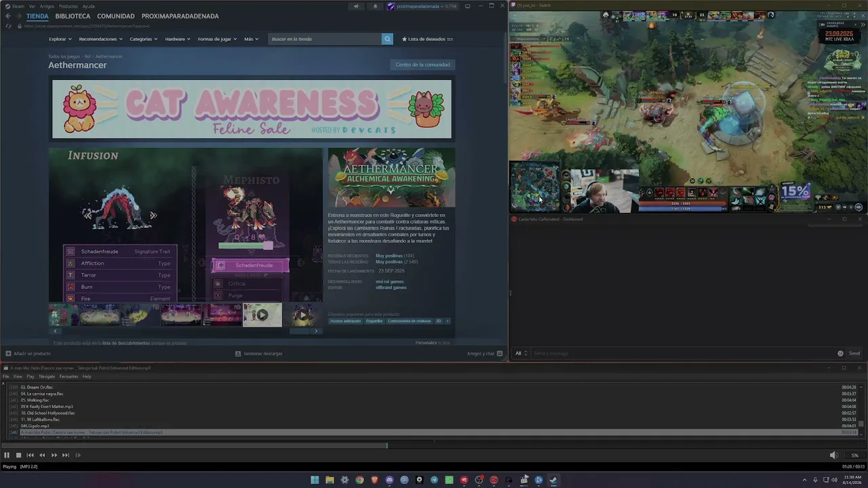Click the store search magnifier button

387,39
